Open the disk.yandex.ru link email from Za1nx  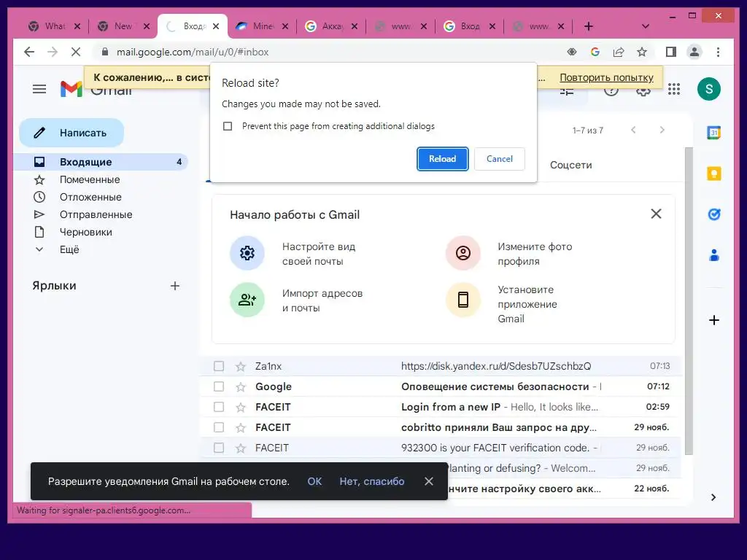point(496,366)
